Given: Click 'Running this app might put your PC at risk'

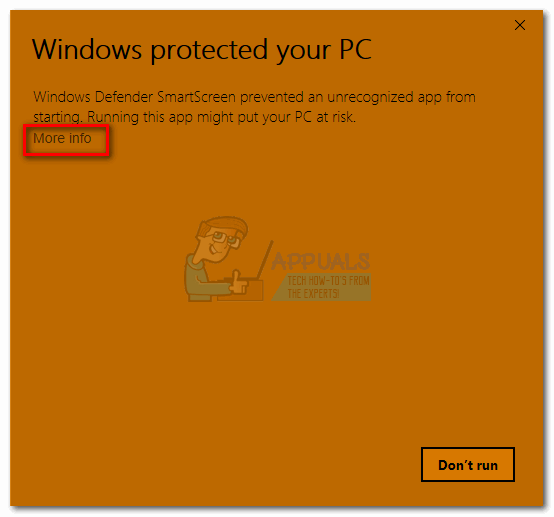Looking at the screenshot, I should click(x=221, y=117).
